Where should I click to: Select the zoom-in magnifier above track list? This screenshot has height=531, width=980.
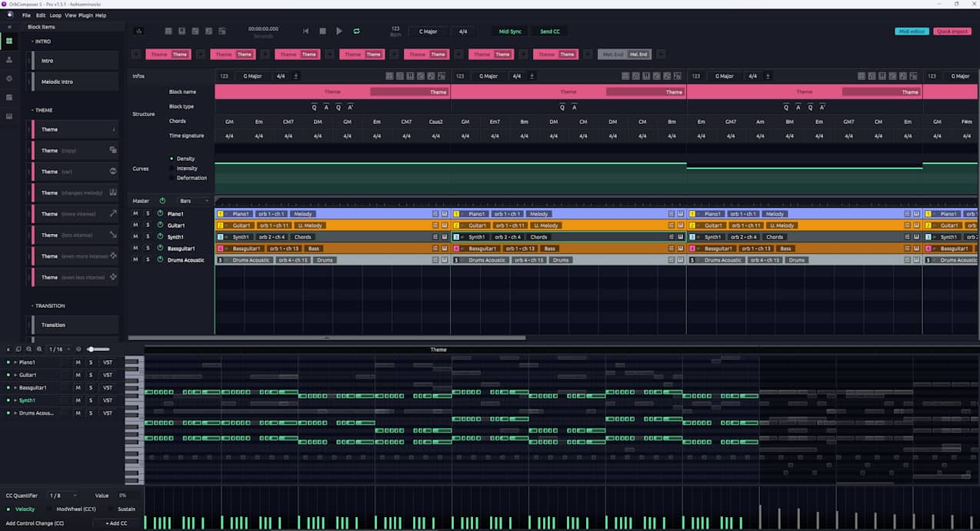click(38, 349)
